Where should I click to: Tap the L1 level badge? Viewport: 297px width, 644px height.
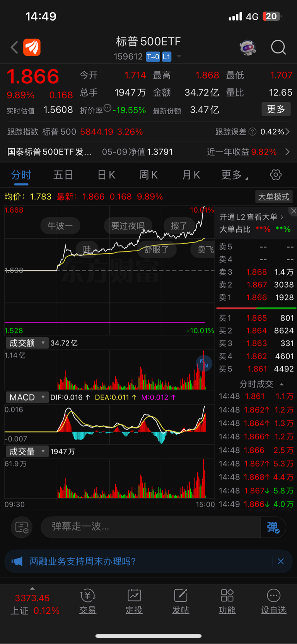tap(166, 57)
